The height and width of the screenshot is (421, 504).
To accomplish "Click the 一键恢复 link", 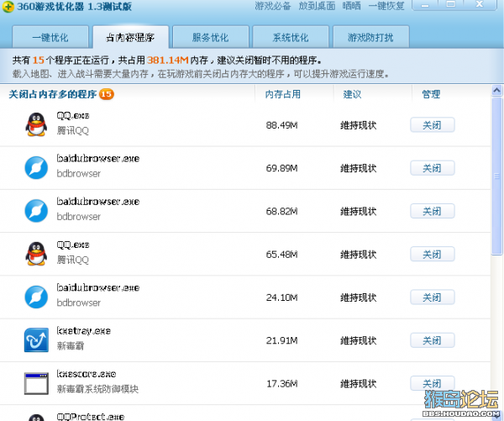I will pos(386,6).
